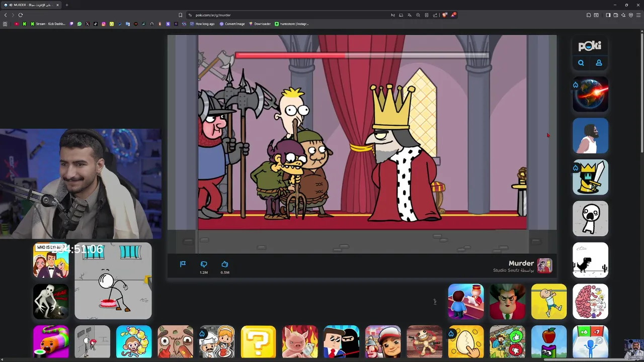Open the Stream - Kick Dashboard bookmark
This screenshot has width=644, height=362.
point(48,24)
